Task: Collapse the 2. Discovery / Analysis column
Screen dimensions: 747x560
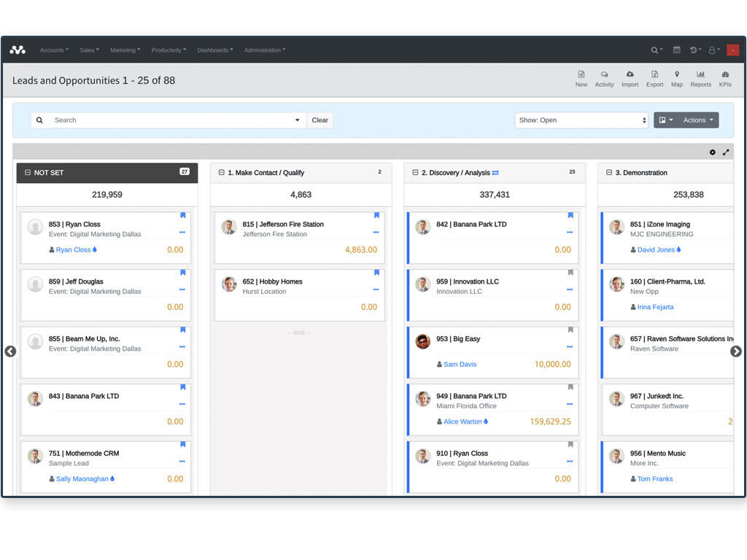Action: click(415, 173)
